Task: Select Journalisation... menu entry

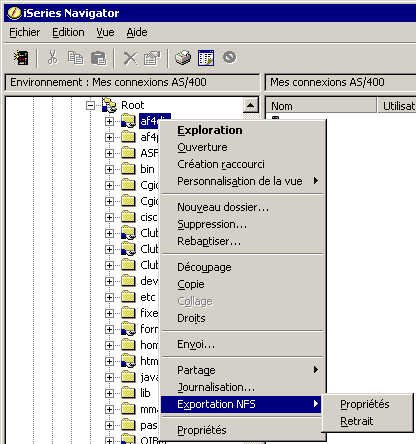Action: coord(242,387)
